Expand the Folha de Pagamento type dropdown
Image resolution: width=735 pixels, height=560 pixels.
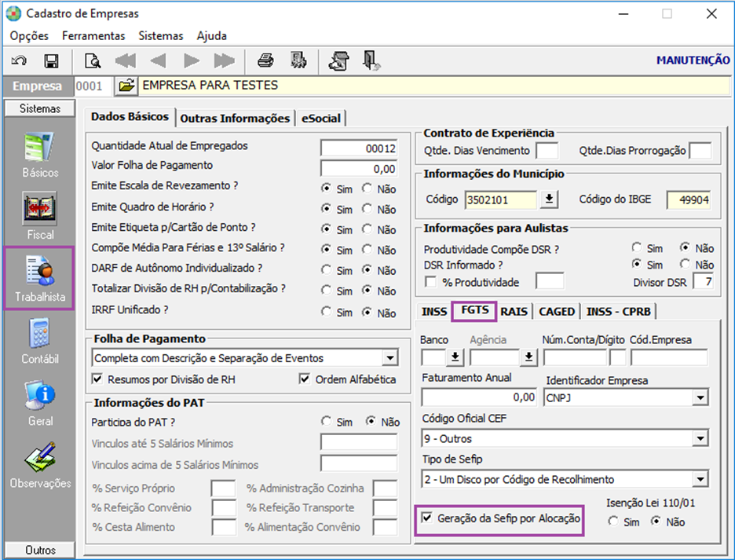pos(390,358)
